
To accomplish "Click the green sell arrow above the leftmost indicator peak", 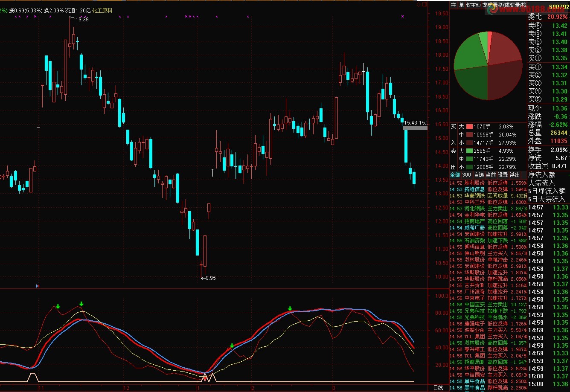I will [58, 306].
